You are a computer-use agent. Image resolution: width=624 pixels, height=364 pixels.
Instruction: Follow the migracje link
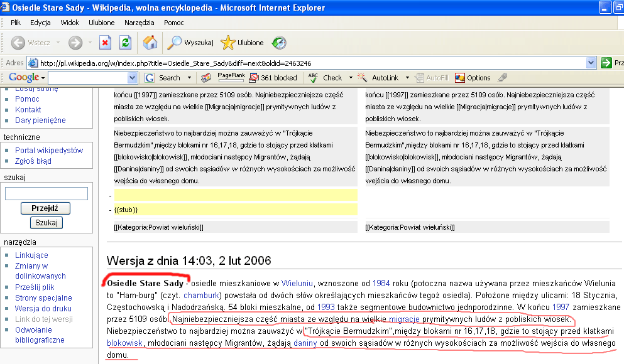(x=404, y=319)
